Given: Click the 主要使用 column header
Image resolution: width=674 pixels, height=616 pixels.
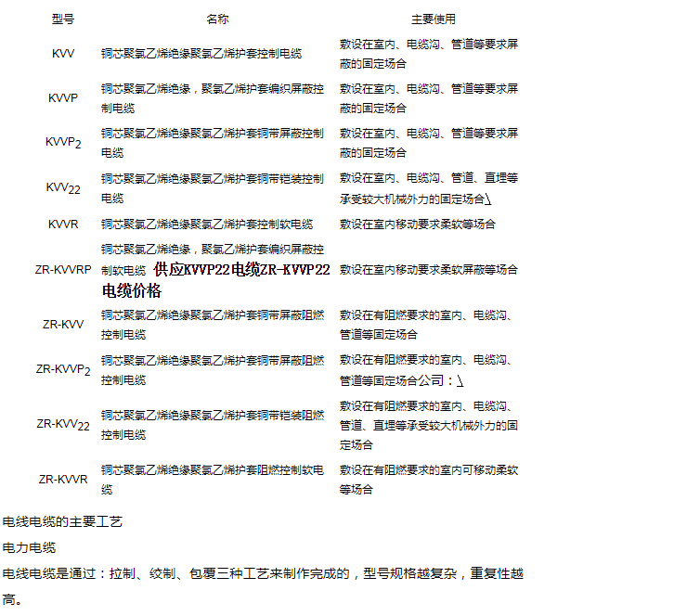Looking at the screenshot, I should [433, 19].
